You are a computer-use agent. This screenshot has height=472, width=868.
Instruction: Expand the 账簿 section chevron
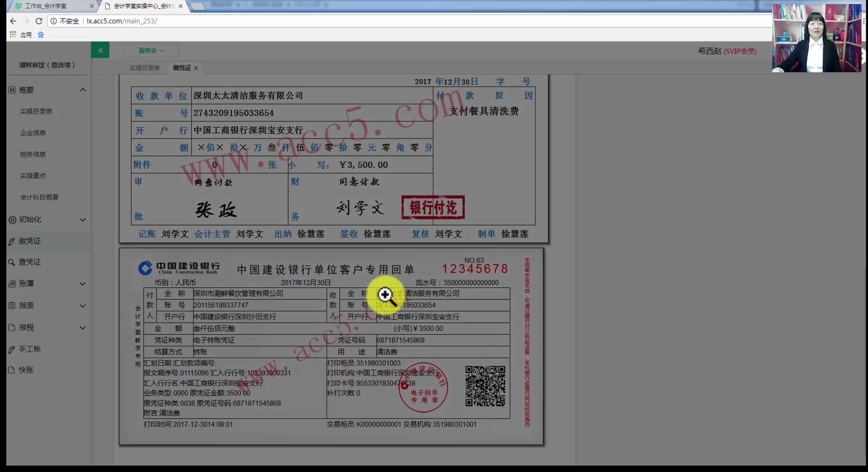pos(83,284)
